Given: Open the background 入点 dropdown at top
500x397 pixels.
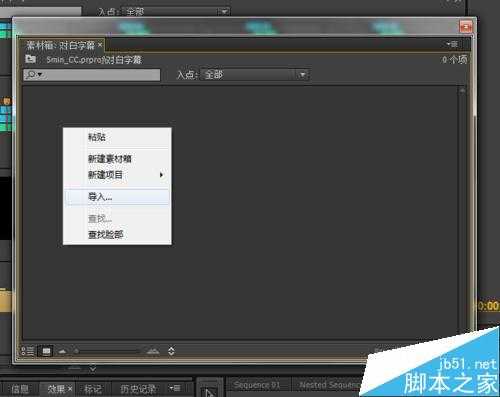Looking at the screenshot, I should (175, 11).
